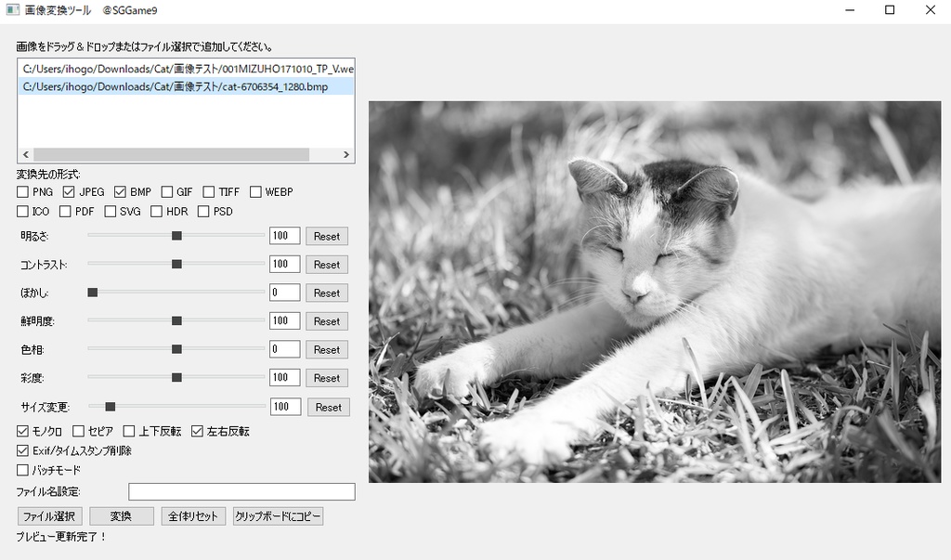Click the 鮮明度 sharpness slider handle

(x=176, y=320)
